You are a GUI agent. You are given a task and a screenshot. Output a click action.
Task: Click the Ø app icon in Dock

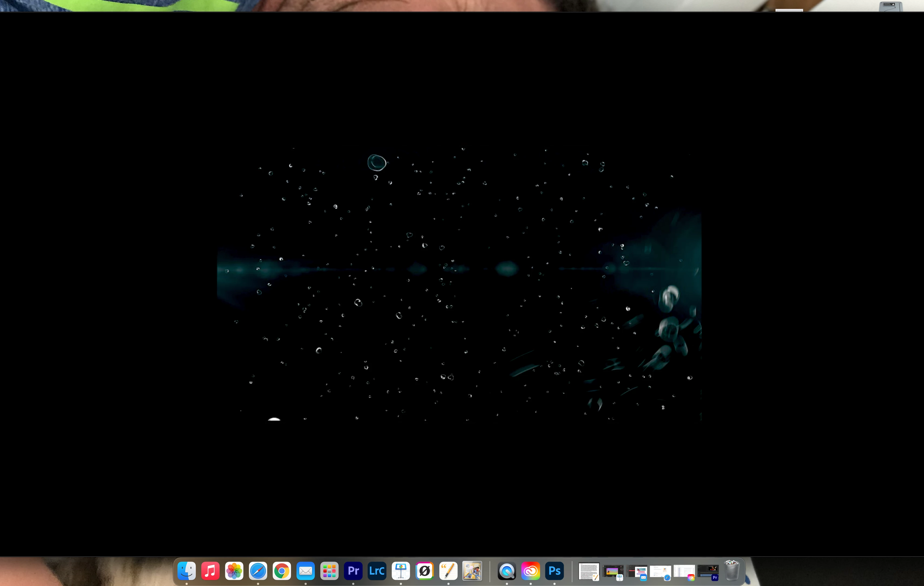tap(424, 571)
